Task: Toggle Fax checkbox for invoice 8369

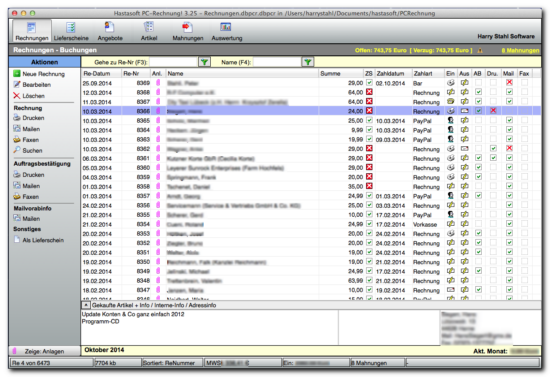Action: click(x=524, y=83)
